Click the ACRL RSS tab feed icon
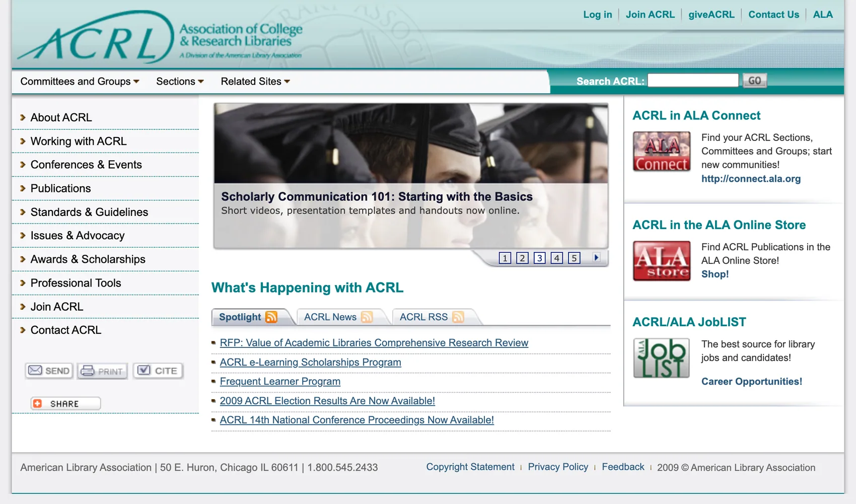The height and width of the screenshot is (504, 856). (x=458, y=317)
